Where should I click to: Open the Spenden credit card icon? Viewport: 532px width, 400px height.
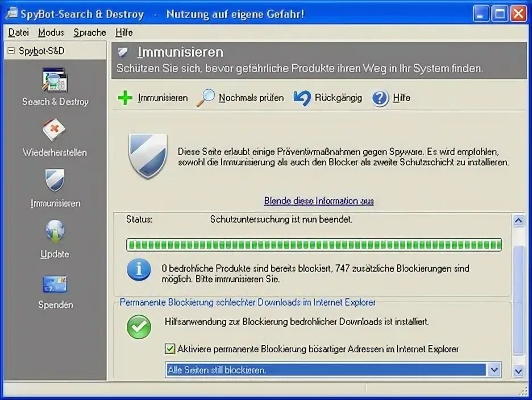coord(55,284)
